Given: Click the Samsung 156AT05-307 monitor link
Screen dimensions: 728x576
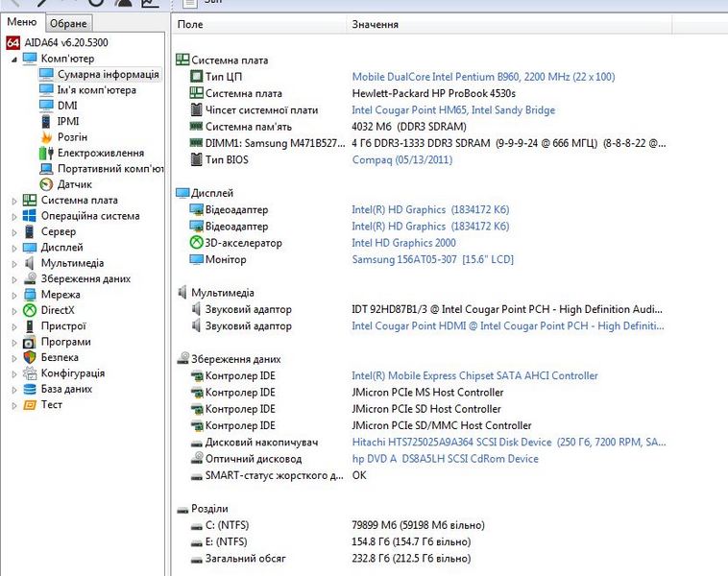Looking at the screenshot, I should (432, 259).
